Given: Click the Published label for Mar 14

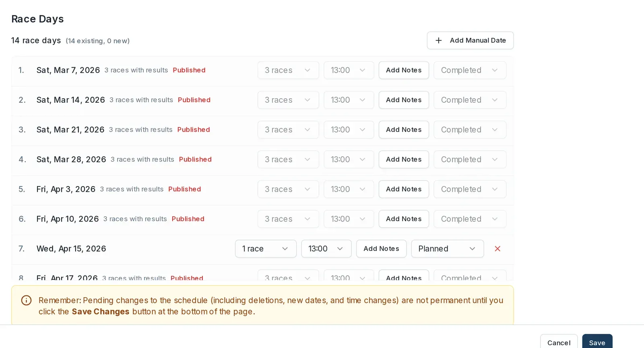Looking at the screenshot, I should (x=194, y=100).
